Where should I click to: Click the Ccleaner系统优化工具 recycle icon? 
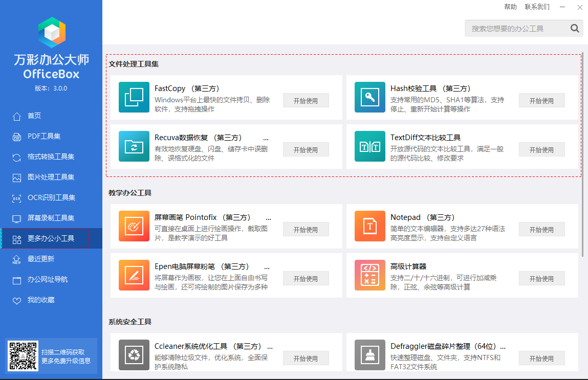(134, 355)
